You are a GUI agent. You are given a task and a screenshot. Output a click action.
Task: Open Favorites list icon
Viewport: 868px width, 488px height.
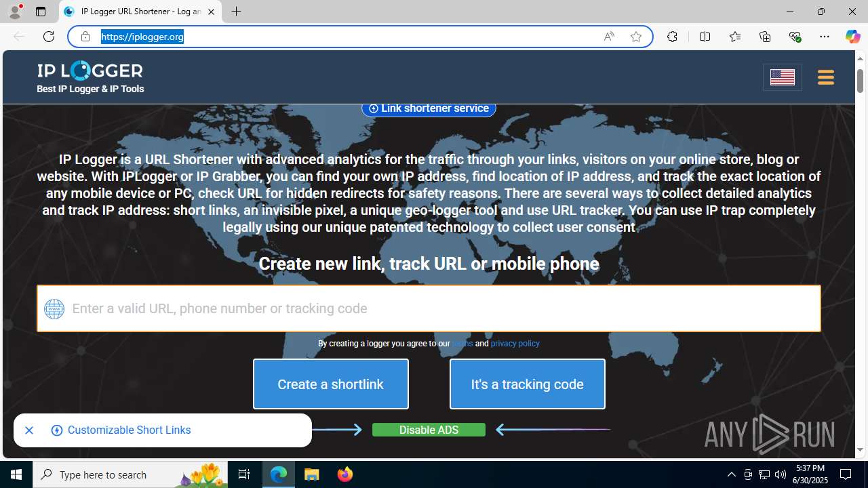735,37
